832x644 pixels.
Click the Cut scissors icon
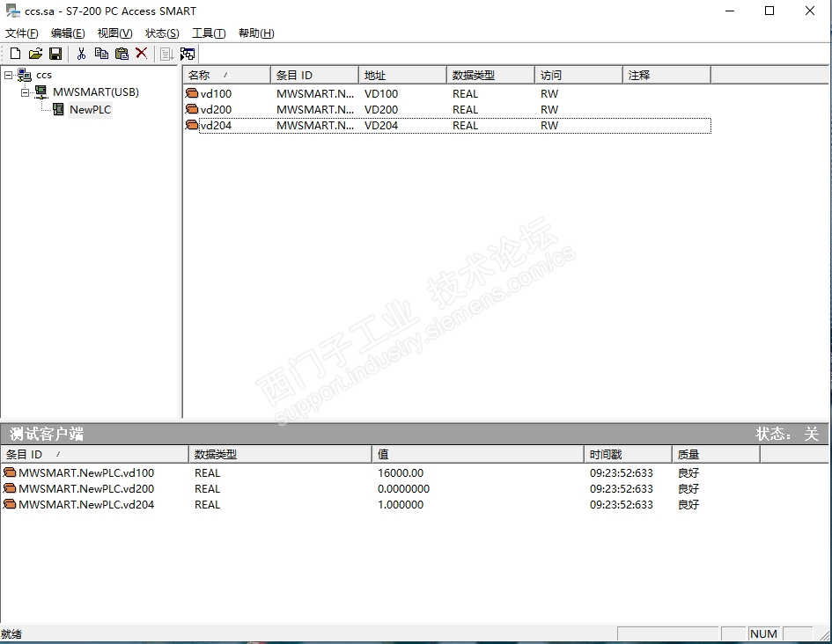coord(81,54)
